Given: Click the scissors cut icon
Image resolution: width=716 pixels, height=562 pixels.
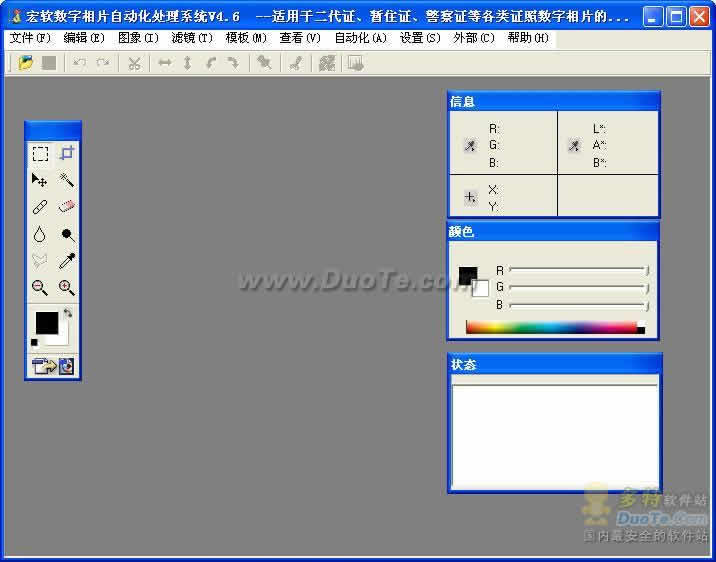Looking at the screenshot, I should tap(134, 63).
